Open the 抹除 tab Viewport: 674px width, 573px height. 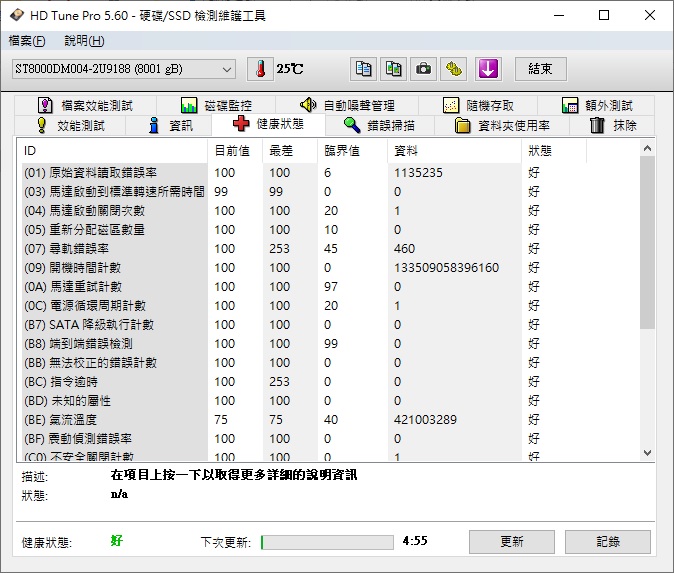(x=612, y=126)
